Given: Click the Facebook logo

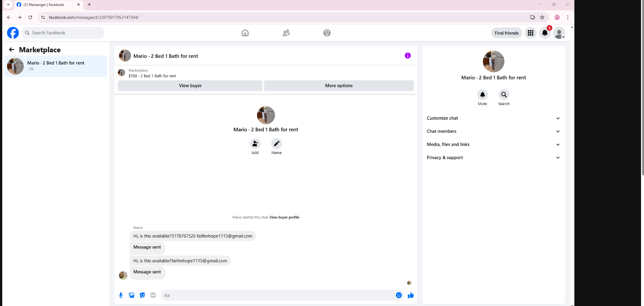Looking at the screenshot, I should coord(13,33).
